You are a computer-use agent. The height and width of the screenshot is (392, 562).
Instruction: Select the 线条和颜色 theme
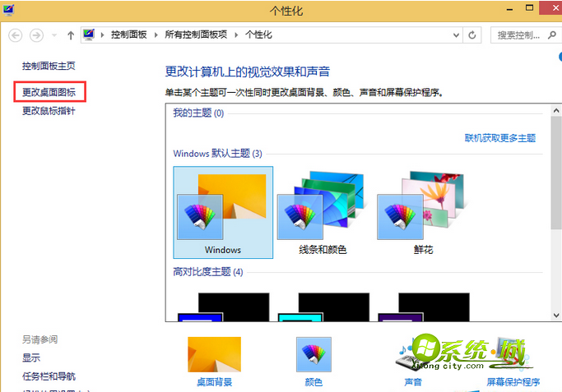323,212
